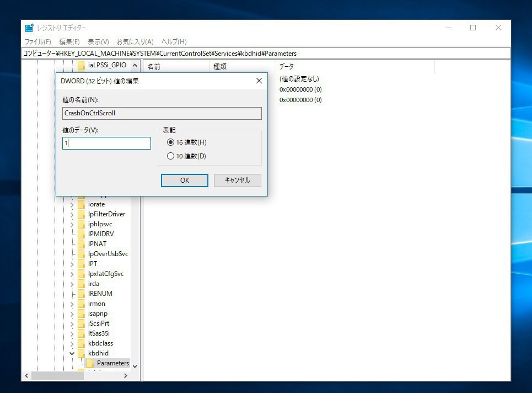Image resolution: width=532 pixels, height=393 pixels.
Task: Click the IPNAT folder icon
Action: click(81, 244)
